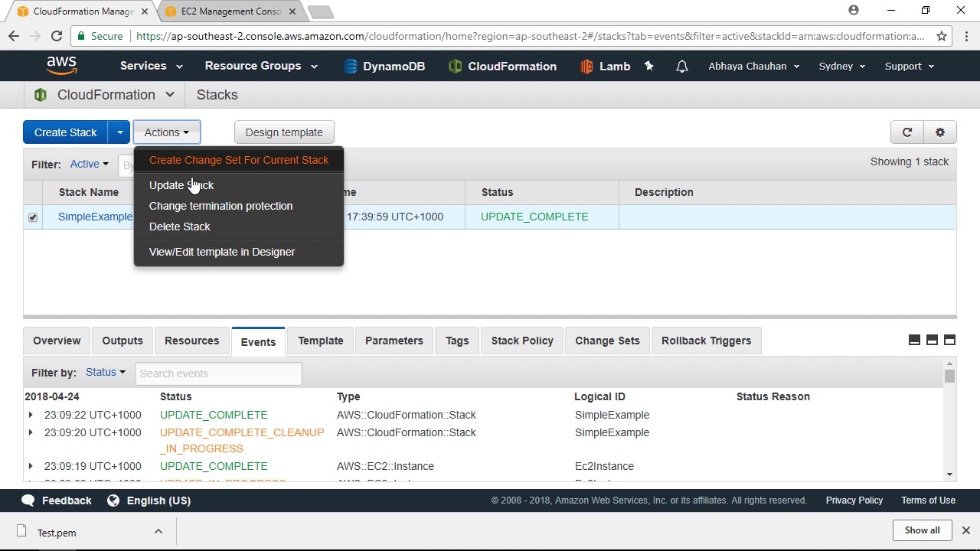This screenshot has width=980, height=551.
Task: Click the AWS logo home icon
Action: tap(61, 66)
